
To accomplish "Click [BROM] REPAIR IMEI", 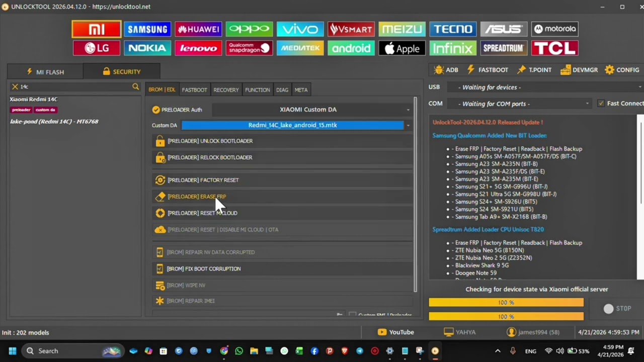I will click(282, 301).
